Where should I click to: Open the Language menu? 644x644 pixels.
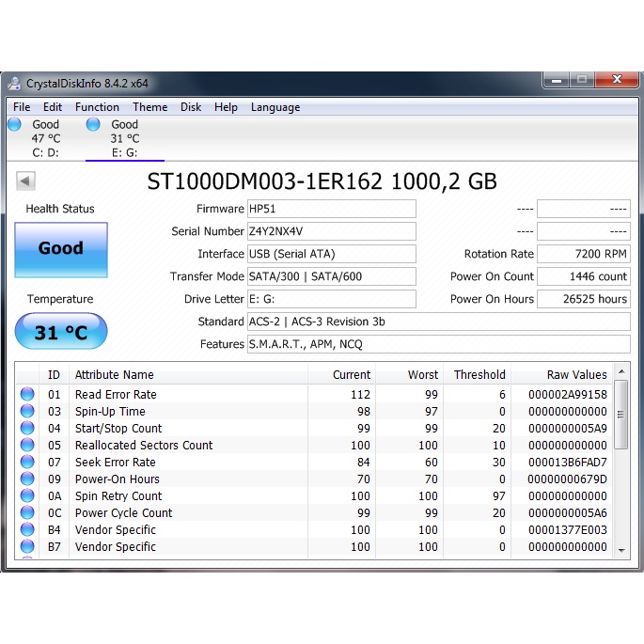(275, 107)
